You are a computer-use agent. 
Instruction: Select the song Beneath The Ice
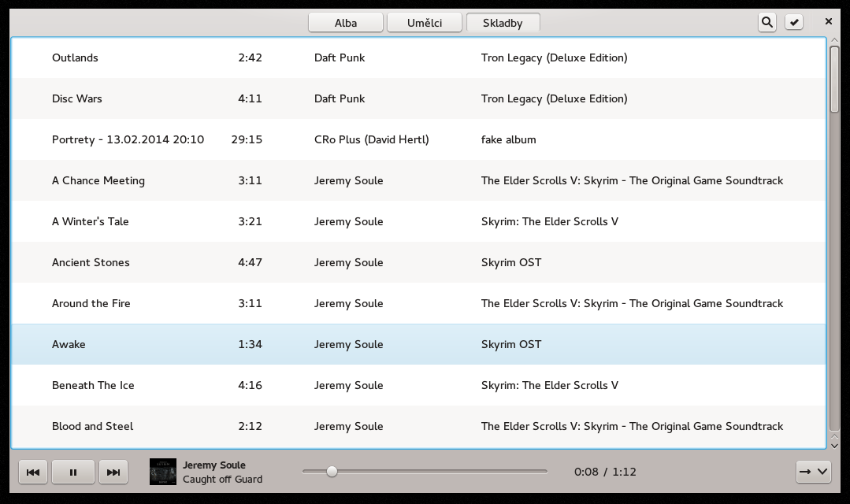(x=419, y=385)
